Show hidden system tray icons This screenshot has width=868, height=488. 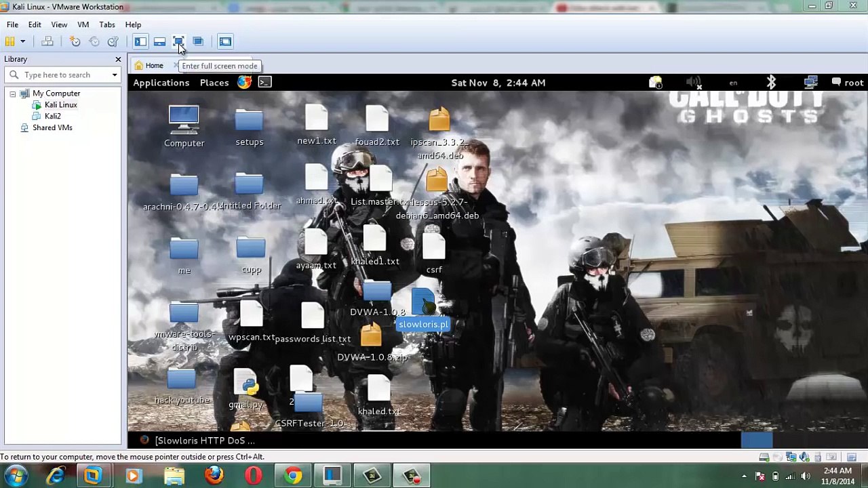[x=744, y=476]
